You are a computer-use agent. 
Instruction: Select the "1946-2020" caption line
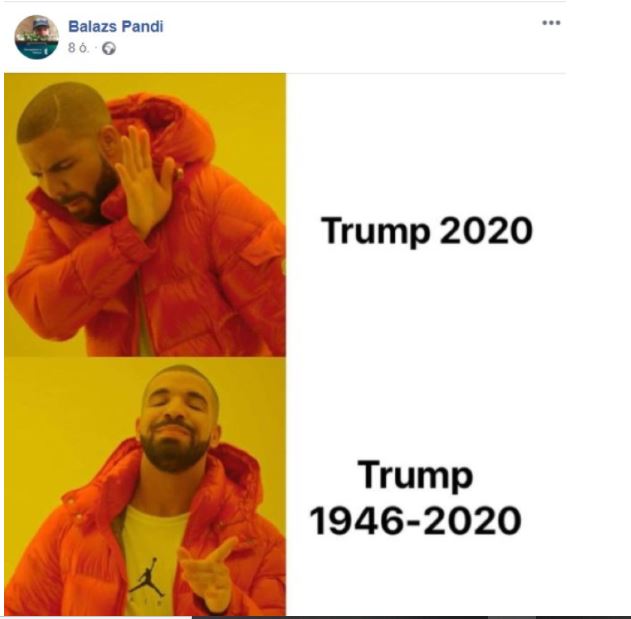coord(415,520)
